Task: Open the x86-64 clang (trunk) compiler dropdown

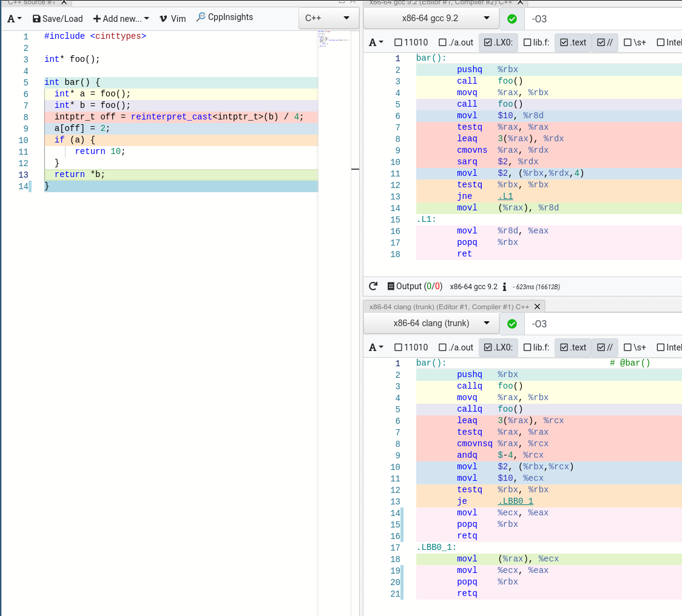Action: point(431,323)
